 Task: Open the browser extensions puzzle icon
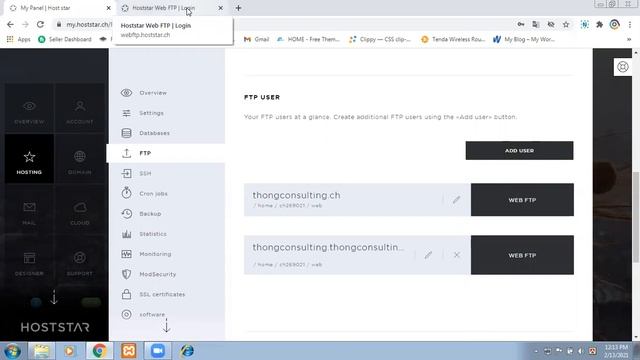pyautogui.click(x=599, y=24)
